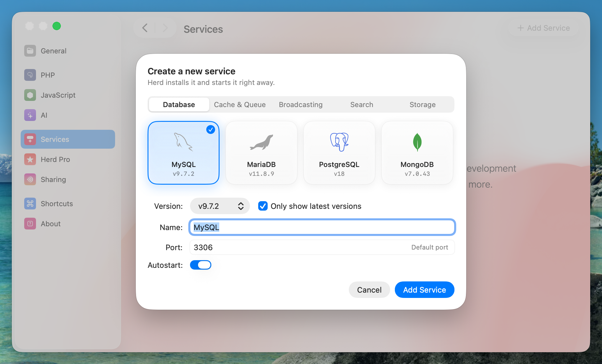Switch to the Storage tab
This screenshot has width=602, height=364.
pyautogui.click(x=423, y=104)
